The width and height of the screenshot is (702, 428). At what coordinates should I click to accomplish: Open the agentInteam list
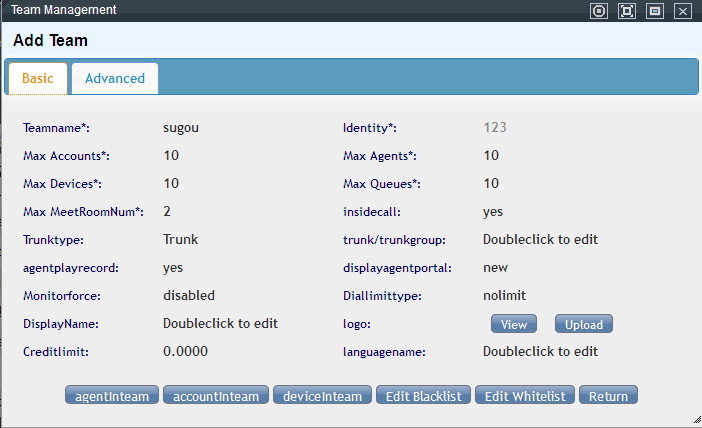pyautogui.click(x=112, y=396)
